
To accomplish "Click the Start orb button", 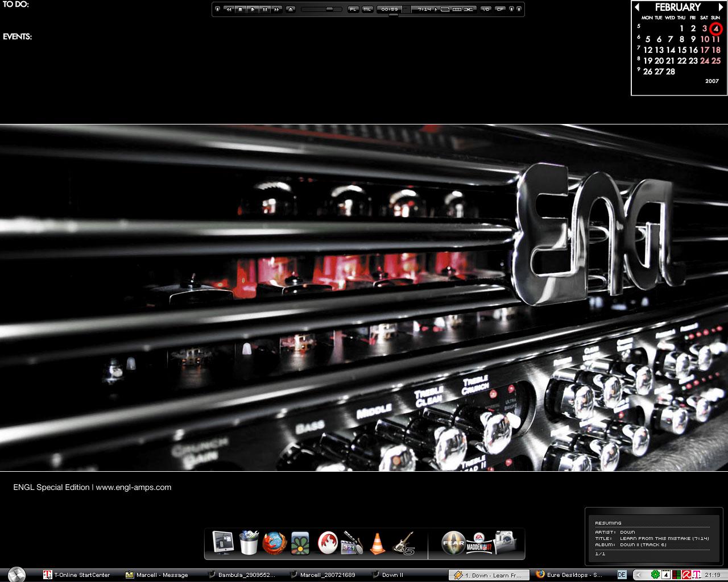I will pyautogui.click(x=16, y=575).
